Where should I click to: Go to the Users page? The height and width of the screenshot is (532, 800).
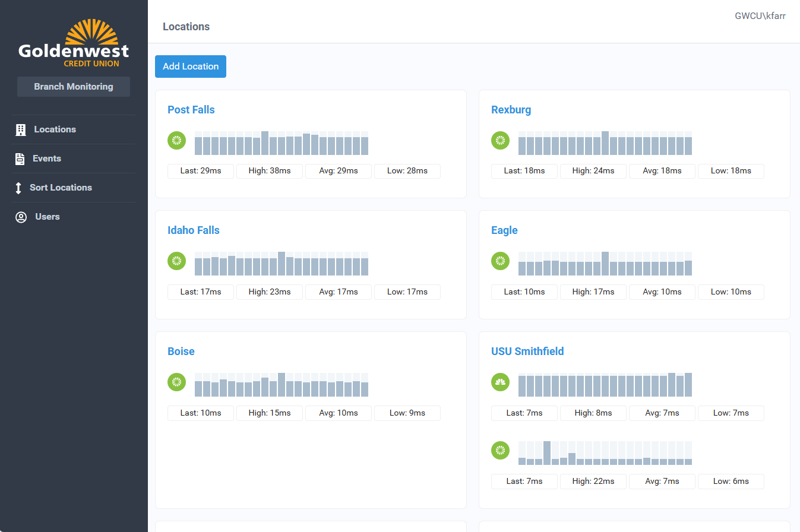48,217
